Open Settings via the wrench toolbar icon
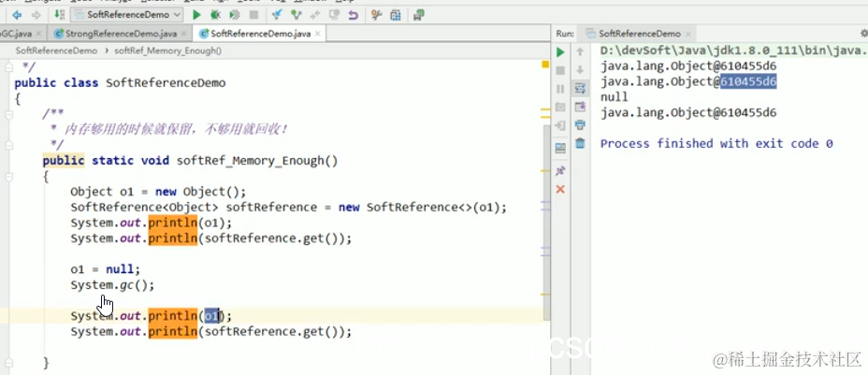The image size is (868, 375). point(376,15)
